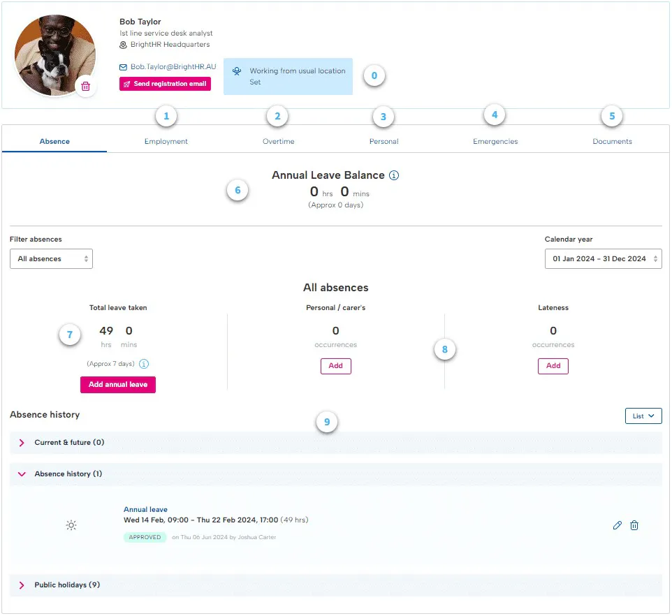Collapse Absence history (1) section
The height and width of the screenshot is (616, 672).
(336, 474)
